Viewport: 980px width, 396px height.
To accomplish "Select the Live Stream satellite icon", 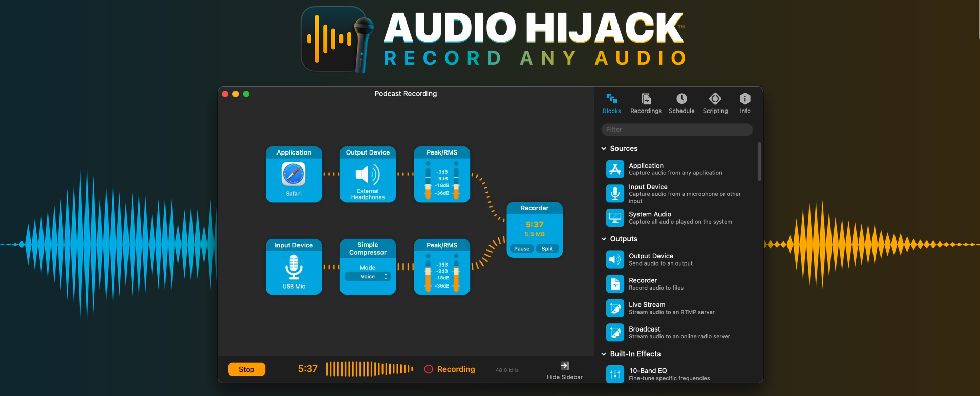I will tap(615, 308).
